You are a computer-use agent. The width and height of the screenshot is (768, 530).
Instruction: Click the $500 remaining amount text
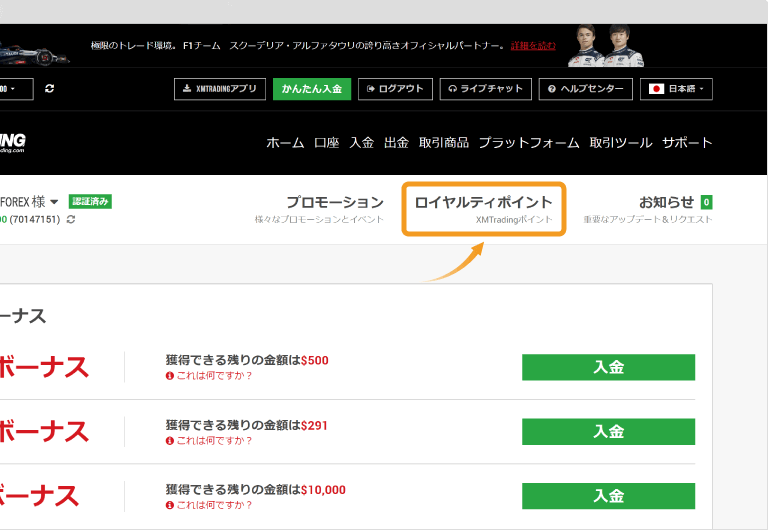[315, 360]
